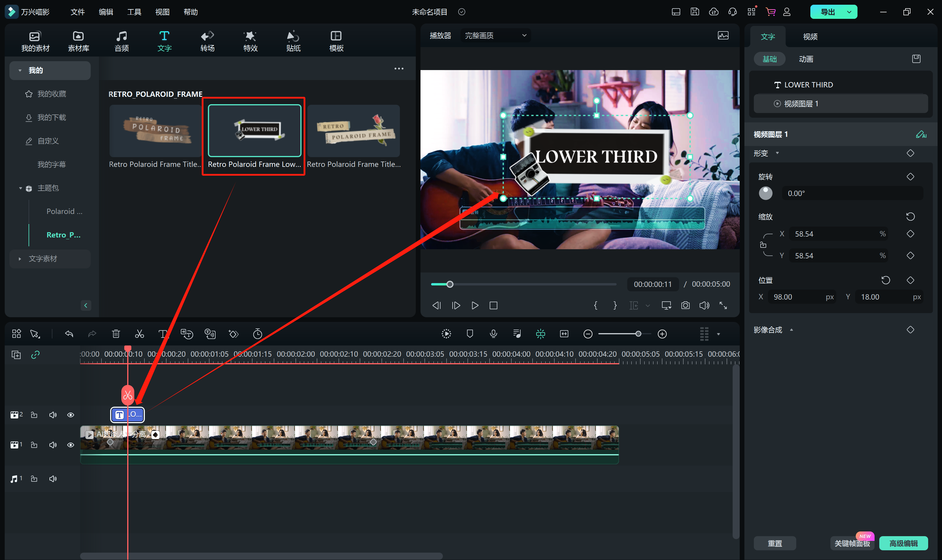942x560 pixels.
Task: Click the 重置 reset button
Action: pos(775,543)
